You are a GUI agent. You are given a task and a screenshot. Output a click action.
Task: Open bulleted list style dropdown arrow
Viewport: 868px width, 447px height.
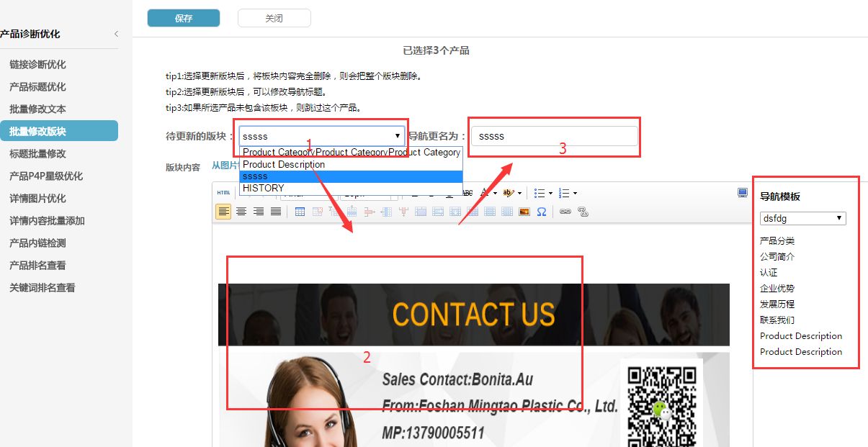[x=550, y=193]
